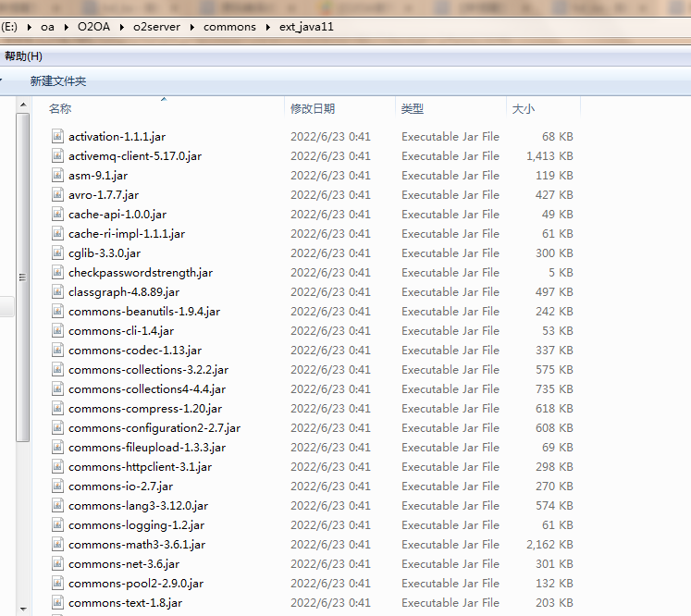The image size is (691, 616).
Task: Expand the breadcrumb arrow after o2server
Action: coord(192,28)
